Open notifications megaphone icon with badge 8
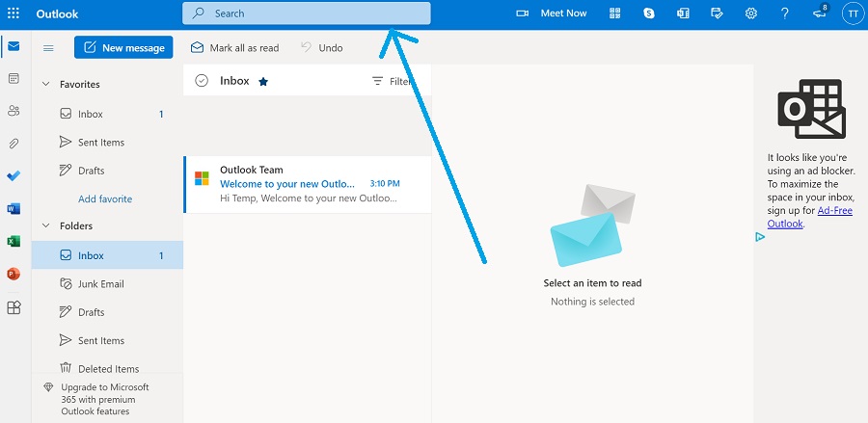 tap(820, 13)
